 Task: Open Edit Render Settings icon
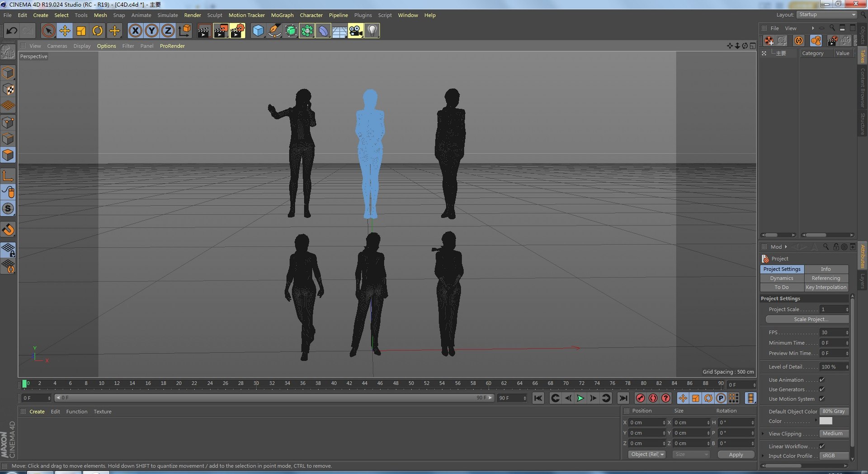click(x=237, y=31)
